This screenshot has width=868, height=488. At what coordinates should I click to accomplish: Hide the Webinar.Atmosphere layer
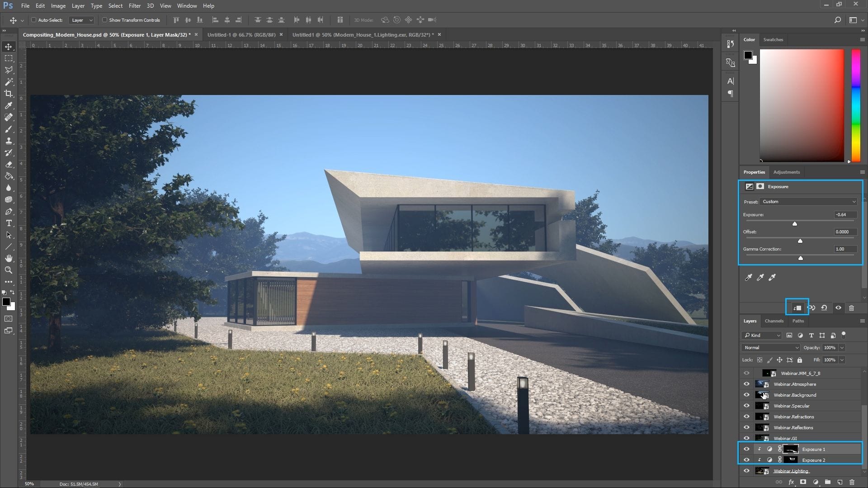(746, 384)
